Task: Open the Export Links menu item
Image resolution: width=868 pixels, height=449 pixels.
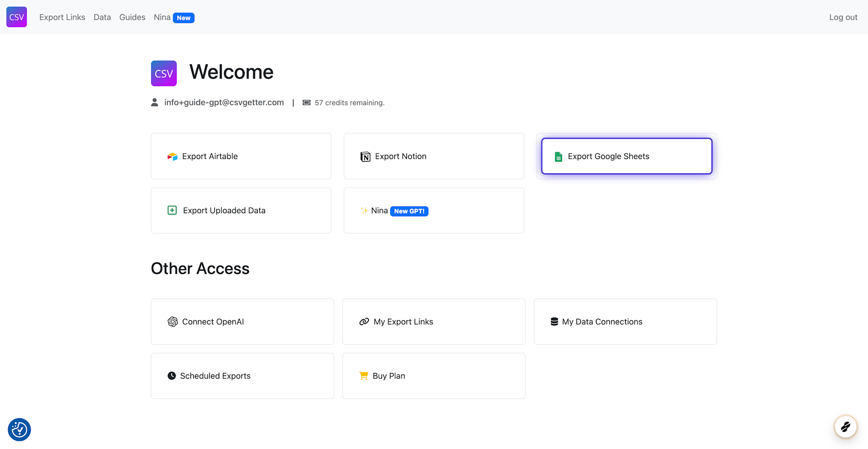Action: point(62,17)
